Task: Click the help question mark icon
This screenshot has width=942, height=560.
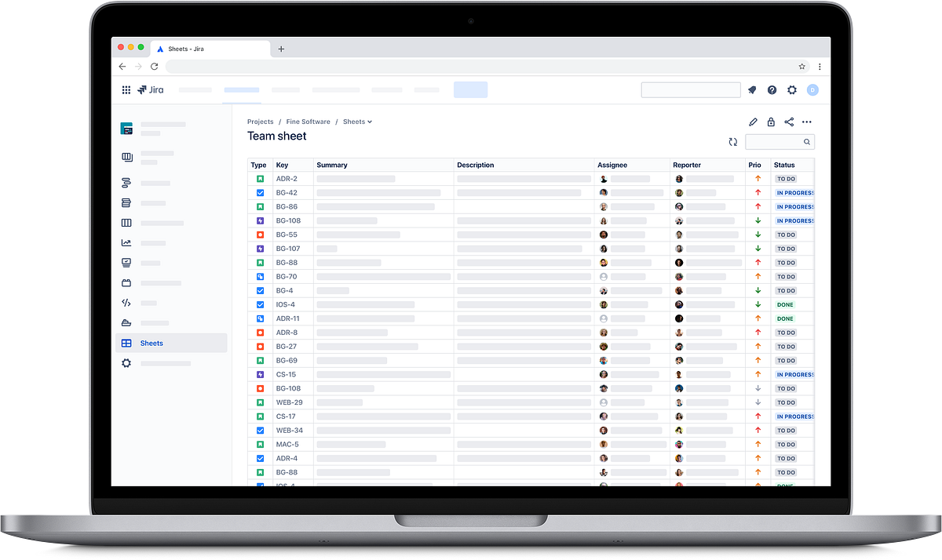Action: click(x=772, y=89)
